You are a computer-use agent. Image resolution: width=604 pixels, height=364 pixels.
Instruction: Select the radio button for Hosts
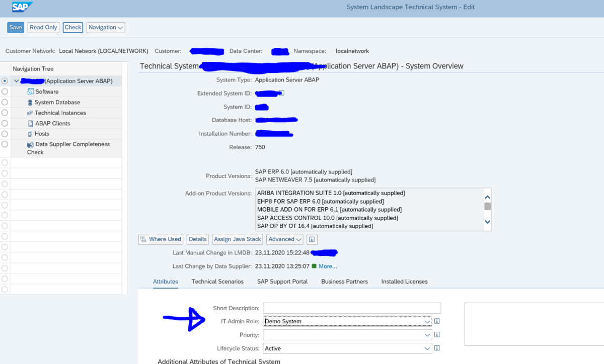pos(4,133)
